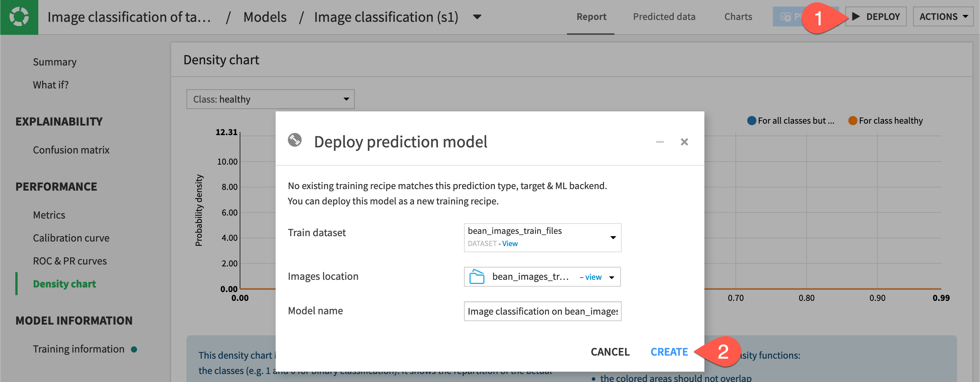The width and height of the screenshot is (980, 382).
Task: Switch to the Charts tab
Action: 738,16
